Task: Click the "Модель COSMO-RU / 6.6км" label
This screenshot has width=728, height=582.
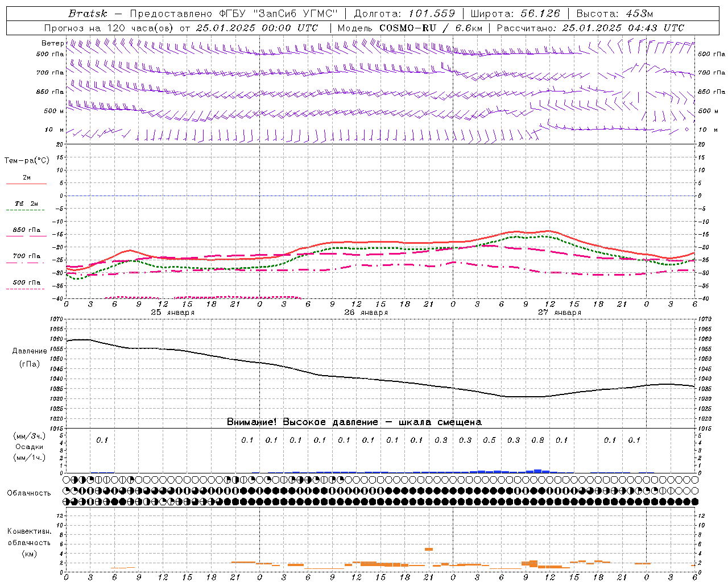Action: point(410,28)
